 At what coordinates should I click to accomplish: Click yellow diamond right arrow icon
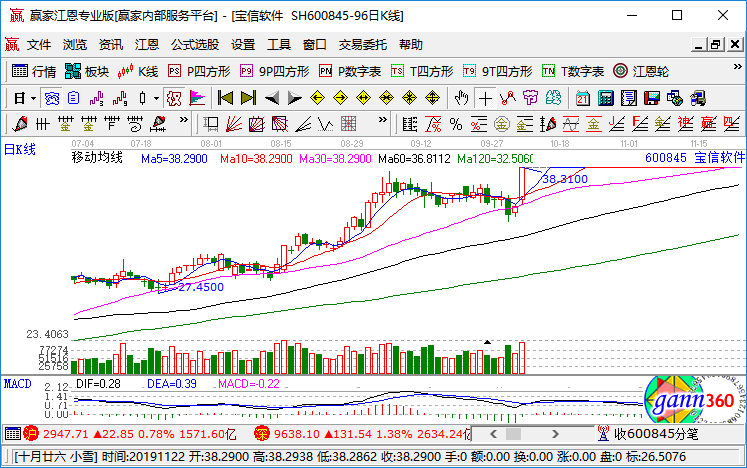340,99
